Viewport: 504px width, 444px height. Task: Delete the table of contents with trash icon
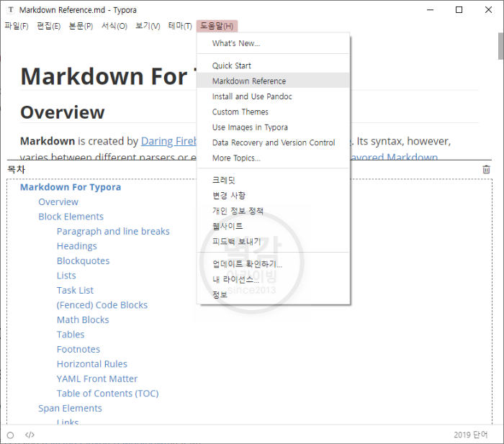click(x=486, y=169)
